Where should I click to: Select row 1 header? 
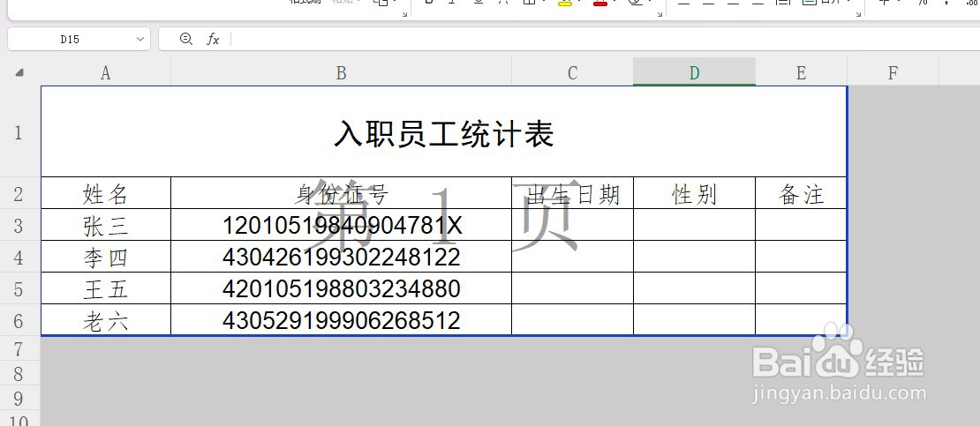pyautogui.click(x=19, y=131)
